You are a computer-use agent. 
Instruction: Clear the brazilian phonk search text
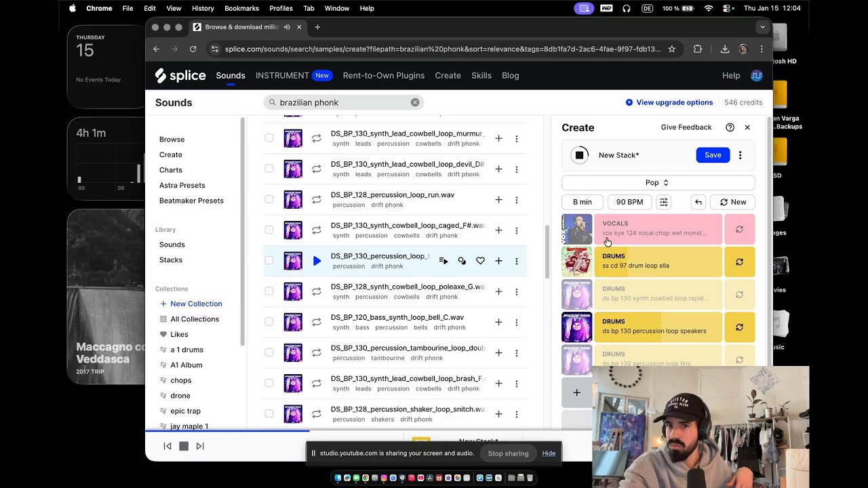[x=415, y=102]
